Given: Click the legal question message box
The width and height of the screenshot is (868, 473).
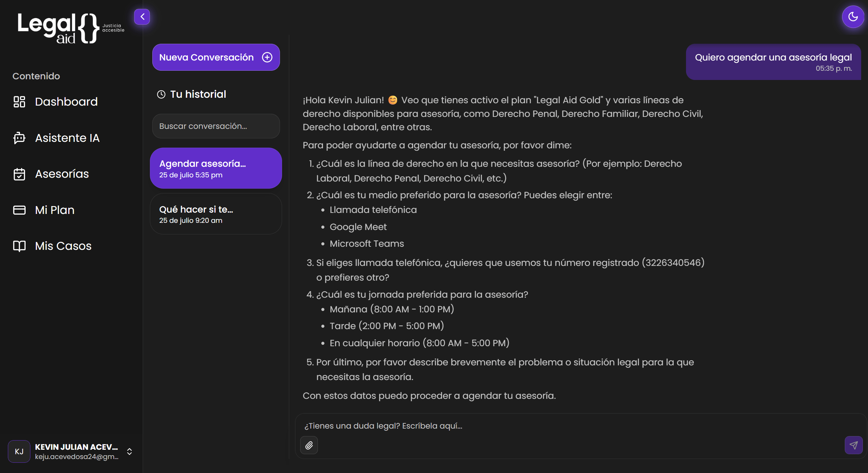Looking at the screenshot, I should pyautogui.click(x=546, y=426).
